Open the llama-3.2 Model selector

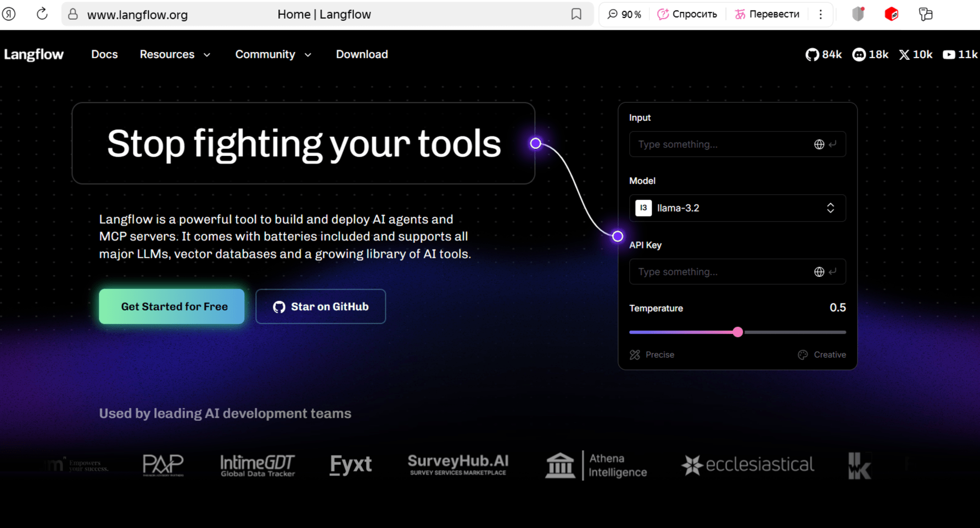[737, 208]
